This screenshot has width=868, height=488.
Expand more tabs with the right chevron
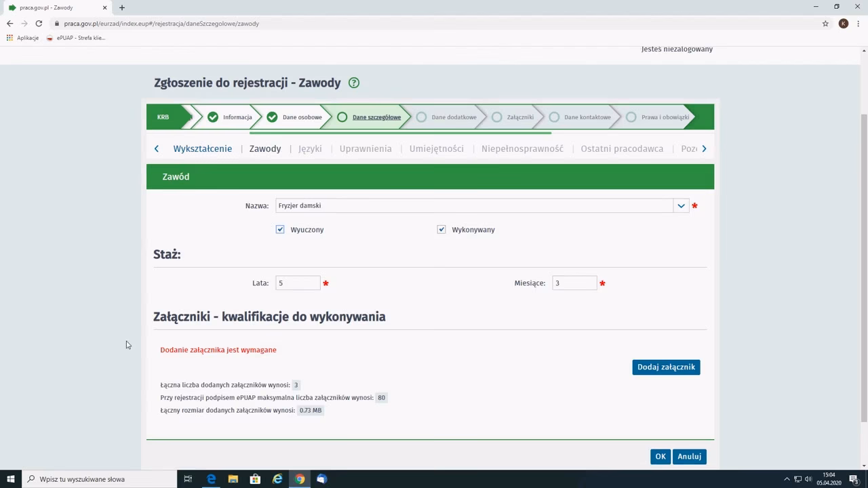[704, 148]
